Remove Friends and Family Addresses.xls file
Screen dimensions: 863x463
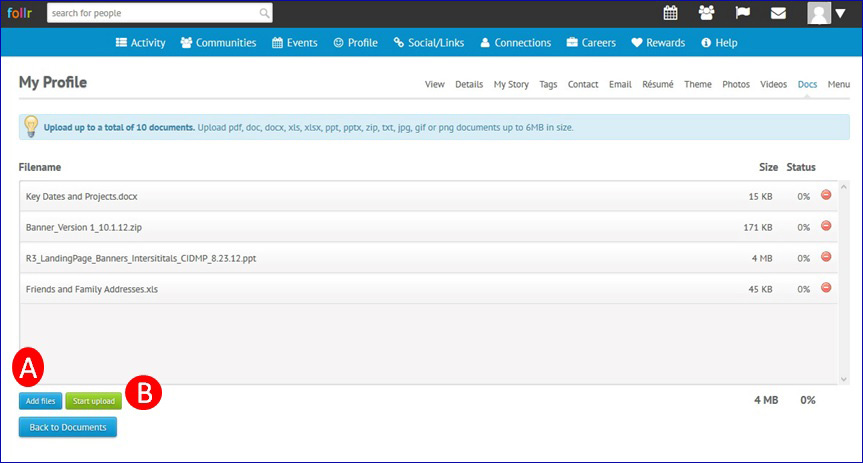point(826,287)
